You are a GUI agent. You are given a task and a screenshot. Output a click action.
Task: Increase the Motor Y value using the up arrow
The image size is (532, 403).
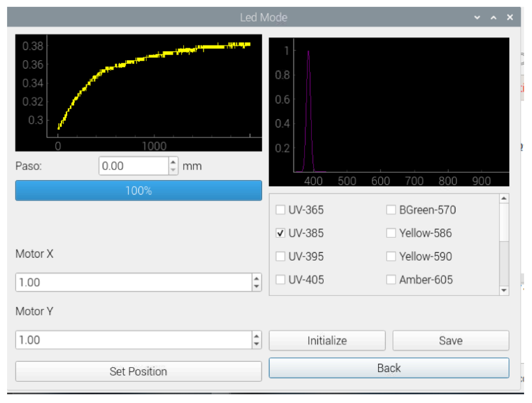(256, 336)
